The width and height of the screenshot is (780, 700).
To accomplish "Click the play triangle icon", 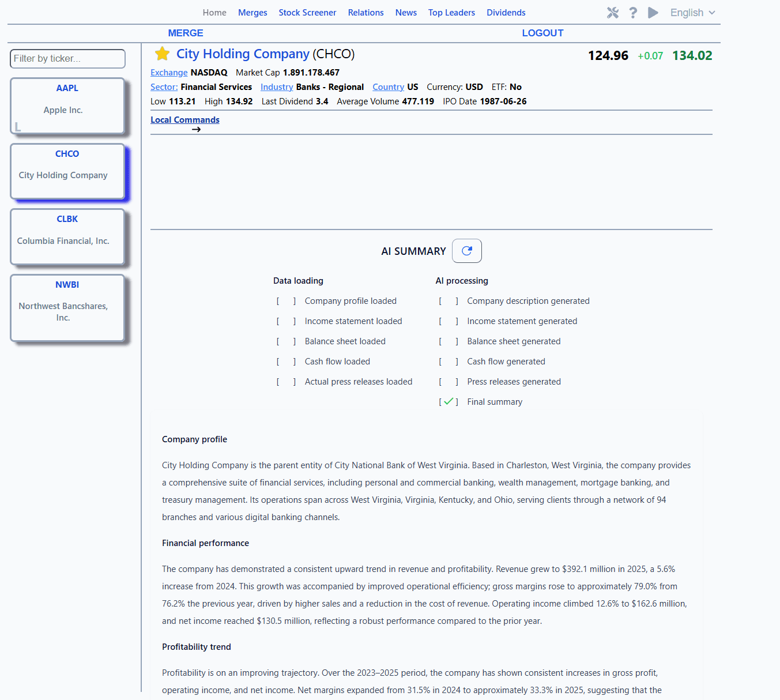I will tap(653, 13).
